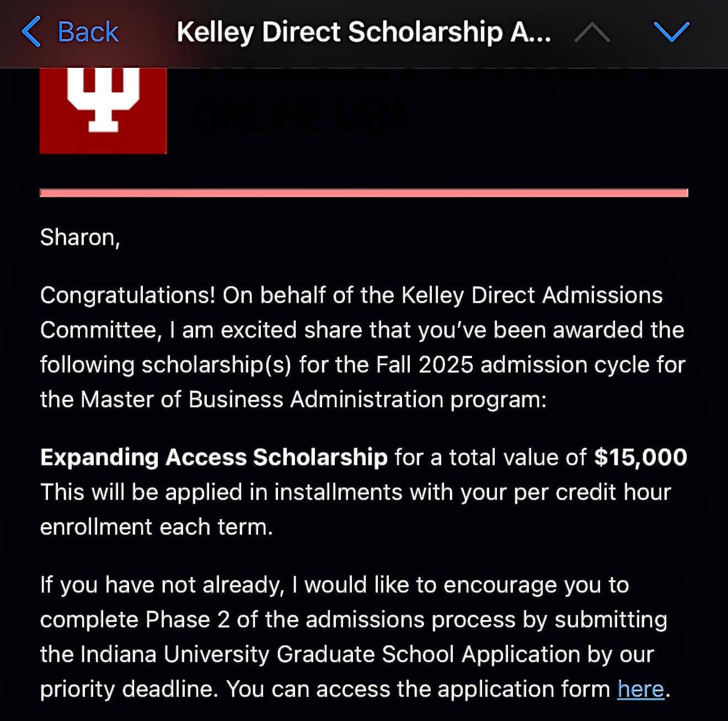Select "Master of Business Administration" text

coord(262,399)
